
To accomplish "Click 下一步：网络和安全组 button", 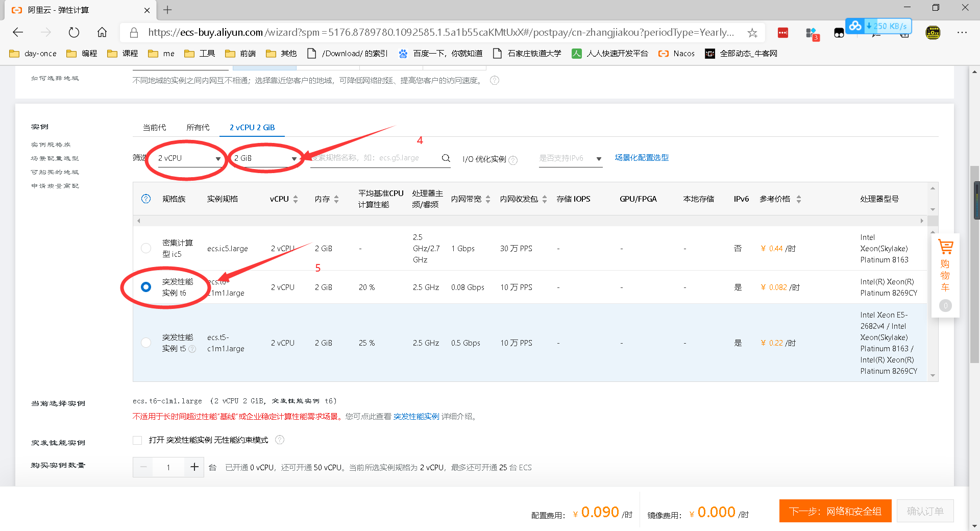I will coord(835,511).
